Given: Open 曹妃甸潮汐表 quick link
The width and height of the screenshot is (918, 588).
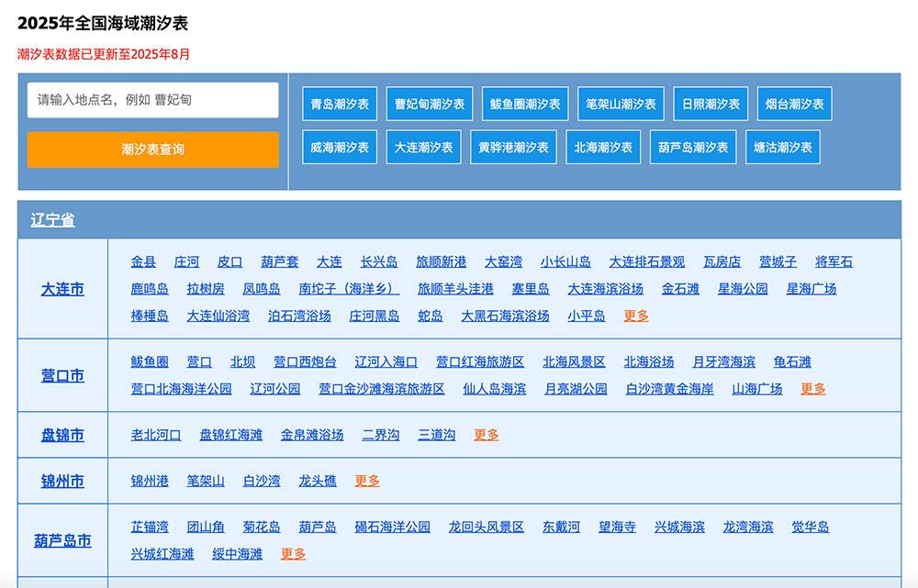Looking at the screenshot, I should [429, 105].
